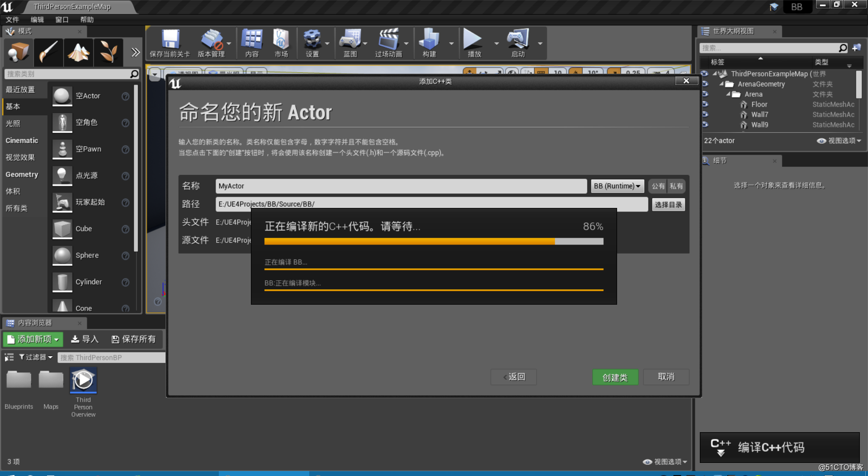
Task: Click help icon next to Cube
Action: pyautogui.click(x=126, y=229)
